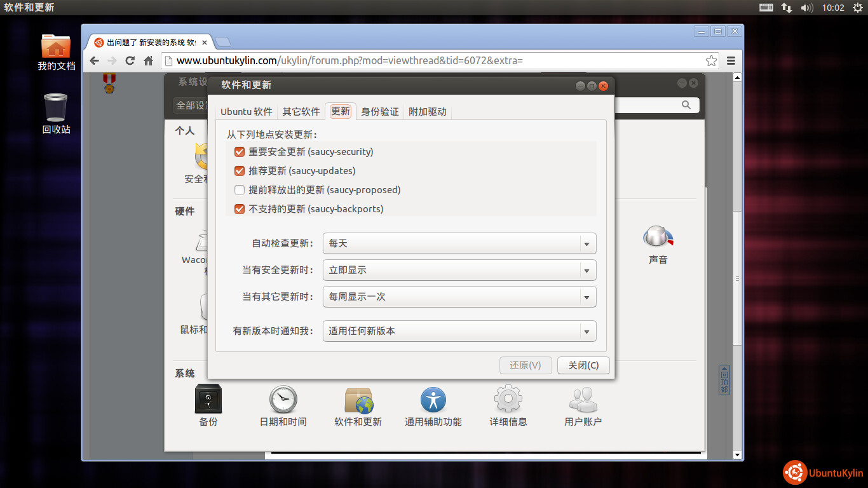Uncheck 重要安全更新 (saucy-security)
The image size is (868, 488).
[x=240, y=152]
